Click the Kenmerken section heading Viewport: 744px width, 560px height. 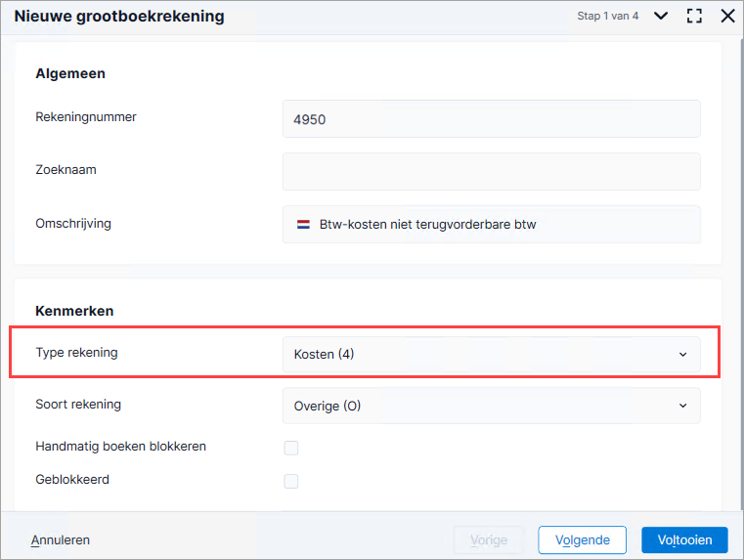pos(74,311)
